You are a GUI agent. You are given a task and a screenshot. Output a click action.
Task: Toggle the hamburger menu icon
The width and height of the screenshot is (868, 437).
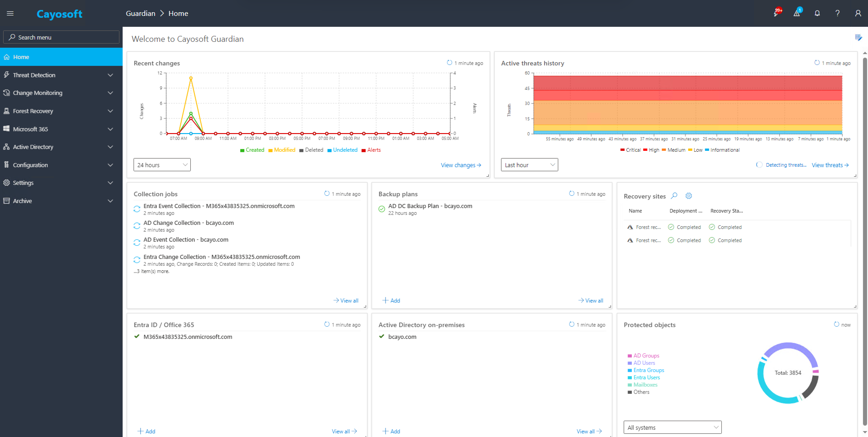pos(10,13)
